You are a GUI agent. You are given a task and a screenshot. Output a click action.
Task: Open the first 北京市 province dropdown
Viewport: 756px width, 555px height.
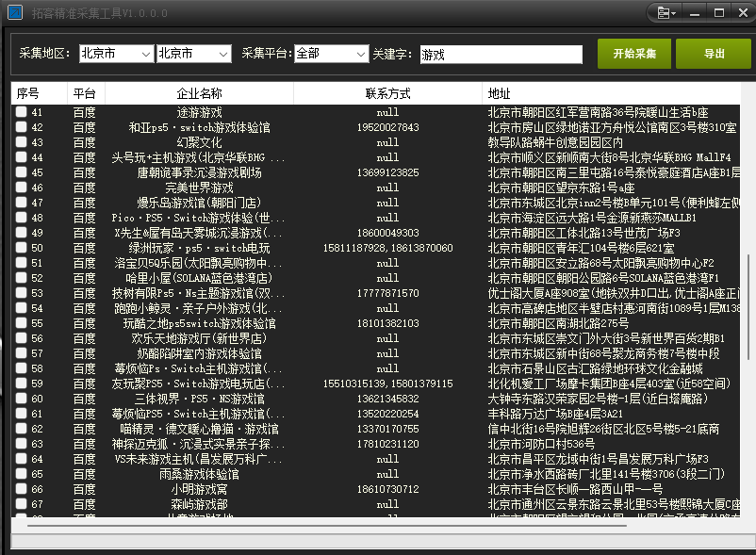click(x=116, y=54)
